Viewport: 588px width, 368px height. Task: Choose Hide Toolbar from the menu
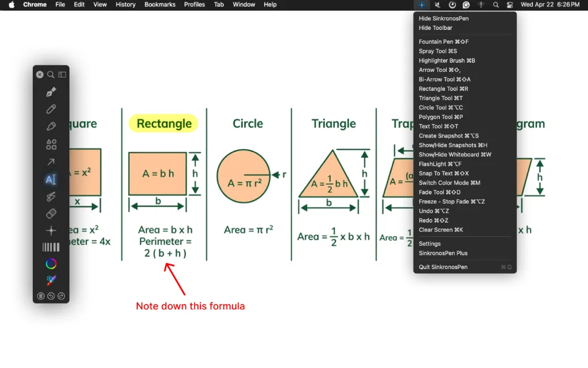(465, 28)
